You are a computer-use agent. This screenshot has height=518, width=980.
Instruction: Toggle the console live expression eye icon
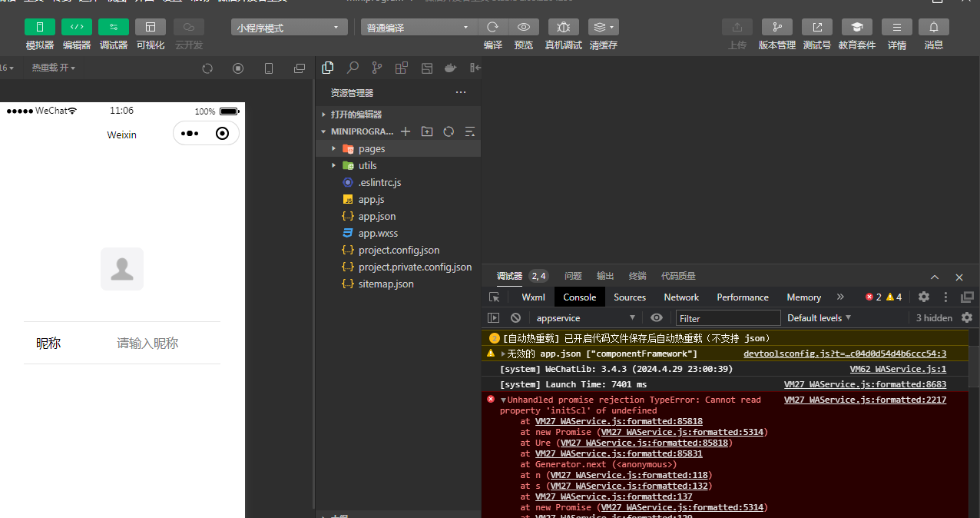657,317
